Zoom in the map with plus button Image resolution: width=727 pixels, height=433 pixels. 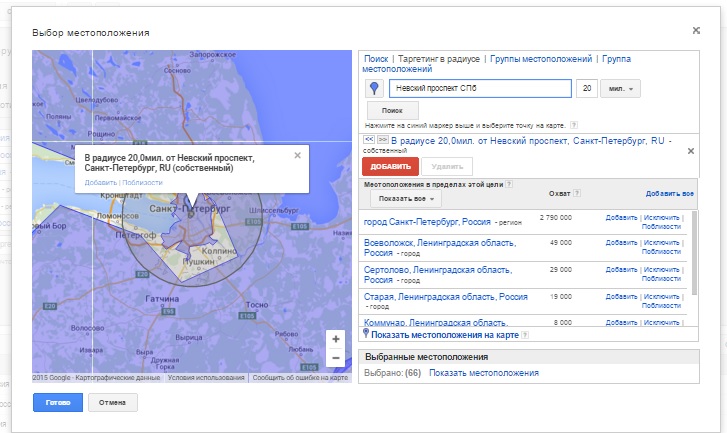pos(336,339)
